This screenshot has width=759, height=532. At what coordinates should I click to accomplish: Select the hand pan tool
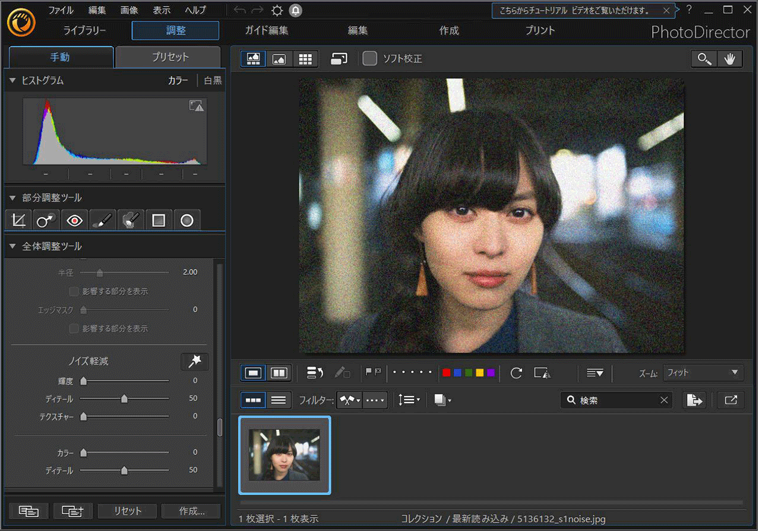click(x=730, y=58)
